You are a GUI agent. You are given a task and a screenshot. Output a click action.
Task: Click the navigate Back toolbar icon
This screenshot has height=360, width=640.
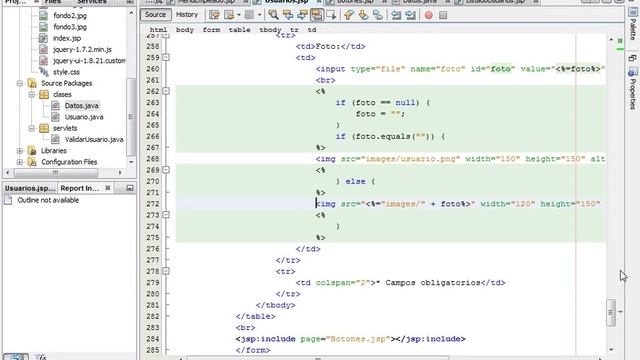click(x=229, y=15)
